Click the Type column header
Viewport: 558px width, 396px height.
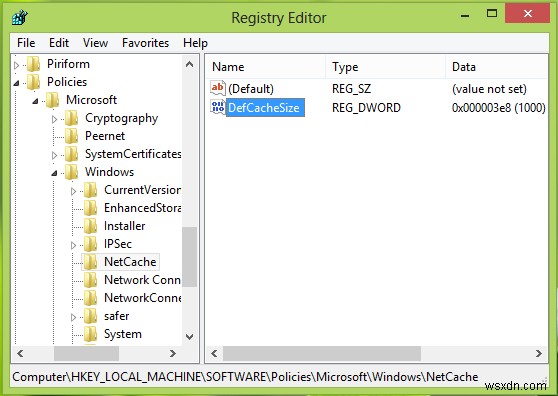click(385, 67)
